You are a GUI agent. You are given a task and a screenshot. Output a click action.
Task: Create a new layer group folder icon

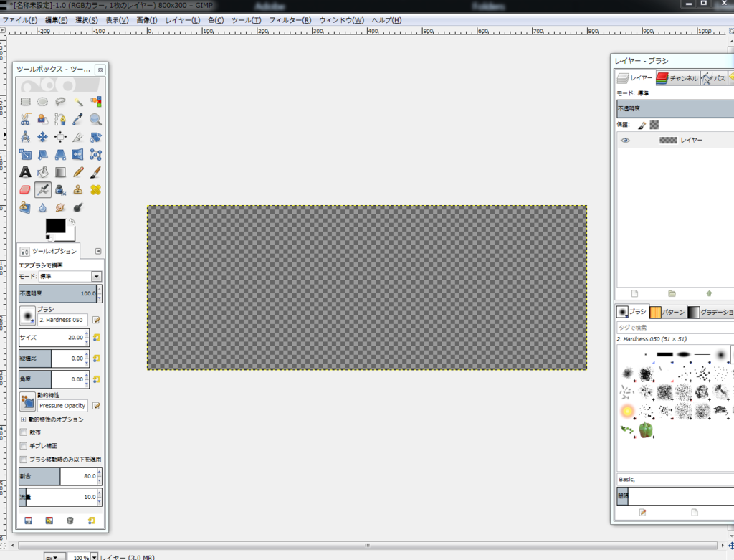pos(672,293)
